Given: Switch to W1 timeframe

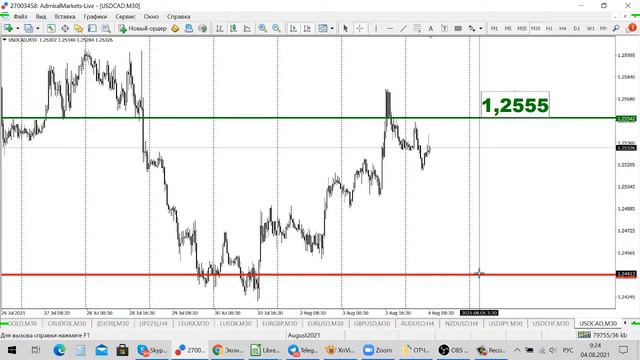Looking at the screenshot, I should [590, 28].
